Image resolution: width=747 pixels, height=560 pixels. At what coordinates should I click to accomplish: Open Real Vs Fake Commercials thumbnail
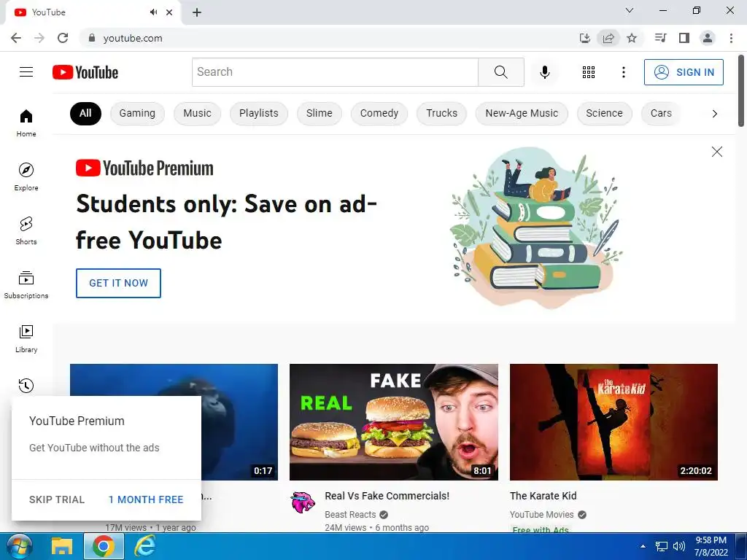pyautogui.click(x=393, y=422)
